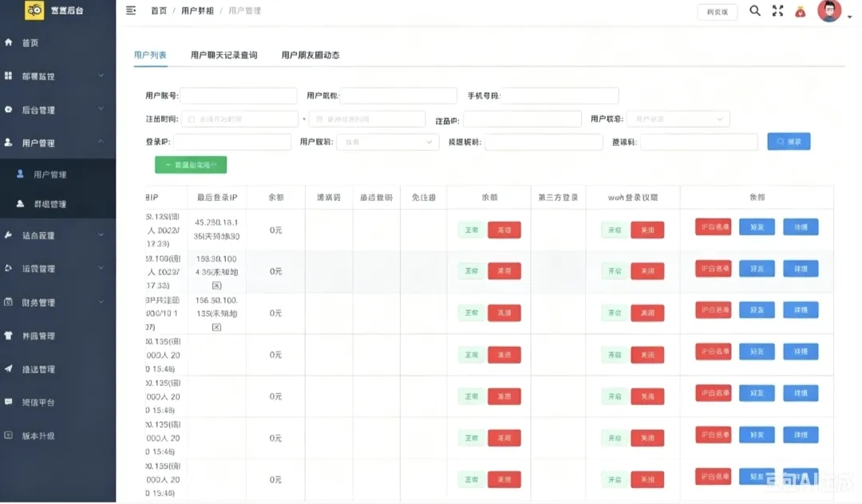Screen dimensions: 862x504
Task: Open the 用户状态 dropdown
Action: pyautogui.click(x=678, y=119)
